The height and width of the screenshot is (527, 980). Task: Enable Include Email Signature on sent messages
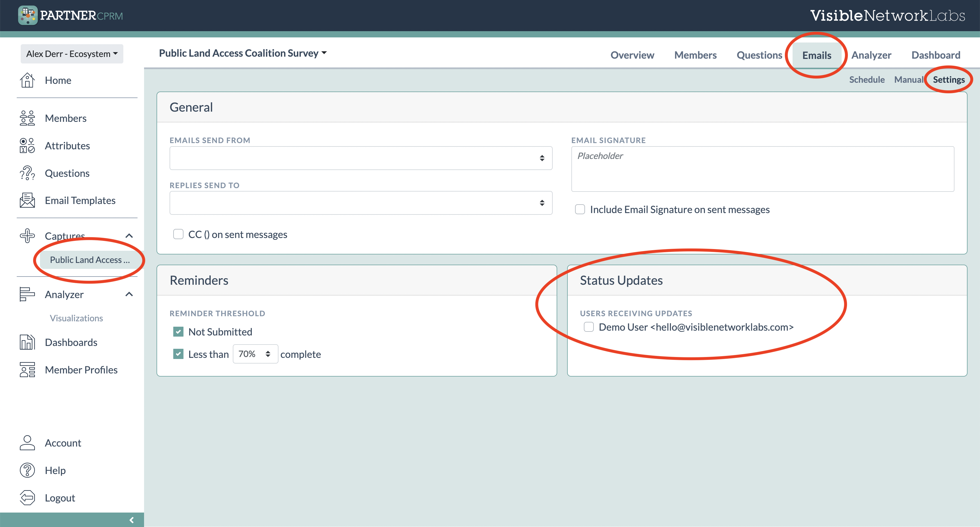[x=580, y=209]
